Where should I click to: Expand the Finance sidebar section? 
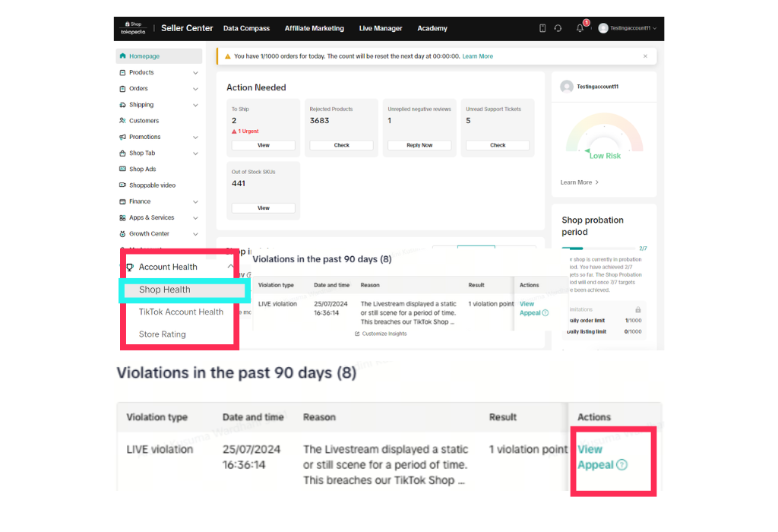tap(195, 202)
